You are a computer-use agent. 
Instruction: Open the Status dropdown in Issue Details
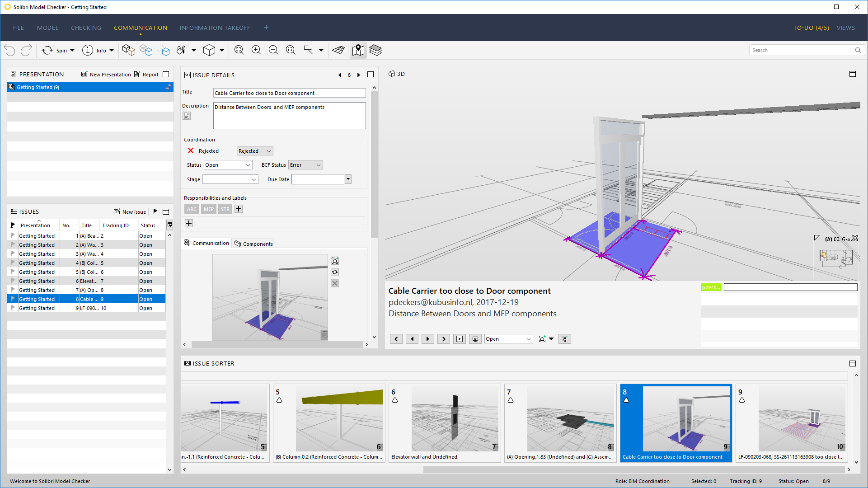click(x=228, y=165)
